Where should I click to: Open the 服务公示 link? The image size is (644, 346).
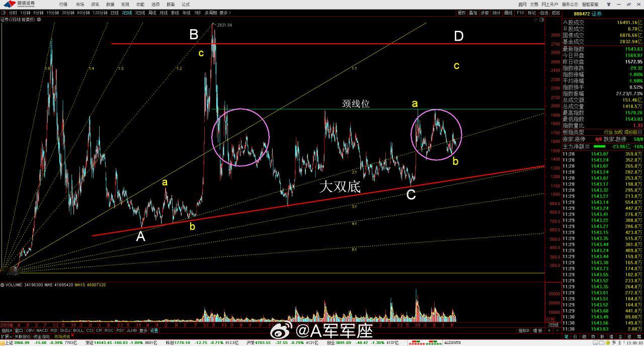pos(570,4)
